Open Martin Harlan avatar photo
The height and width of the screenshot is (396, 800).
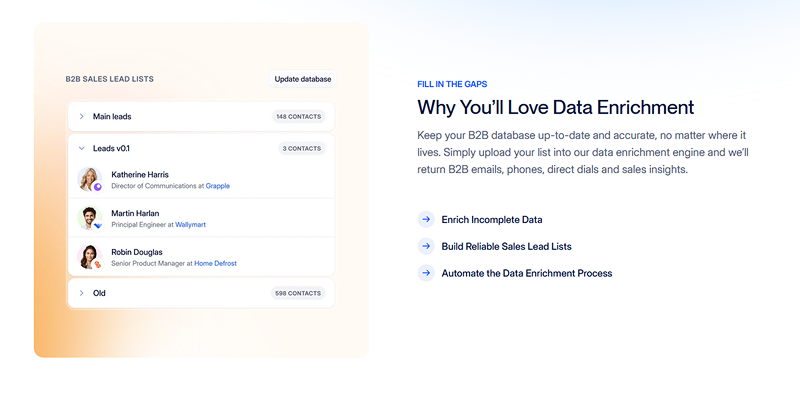coord(89,217)
